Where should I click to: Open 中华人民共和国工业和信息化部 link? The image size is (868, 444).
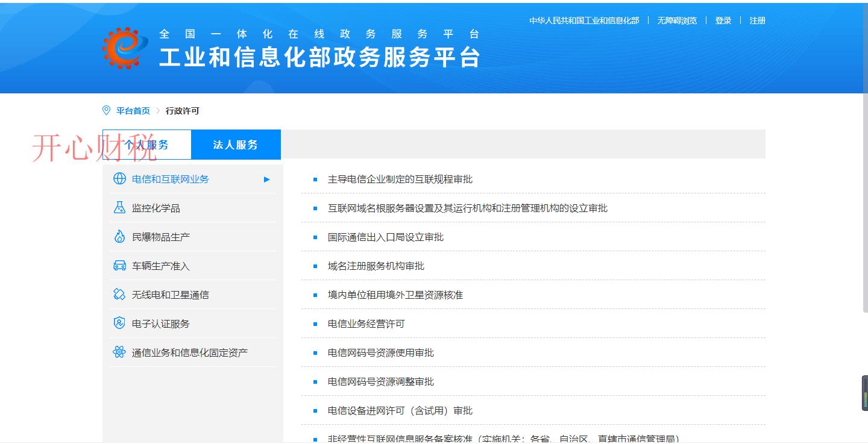pyautogui.click(x=584, y=20)
